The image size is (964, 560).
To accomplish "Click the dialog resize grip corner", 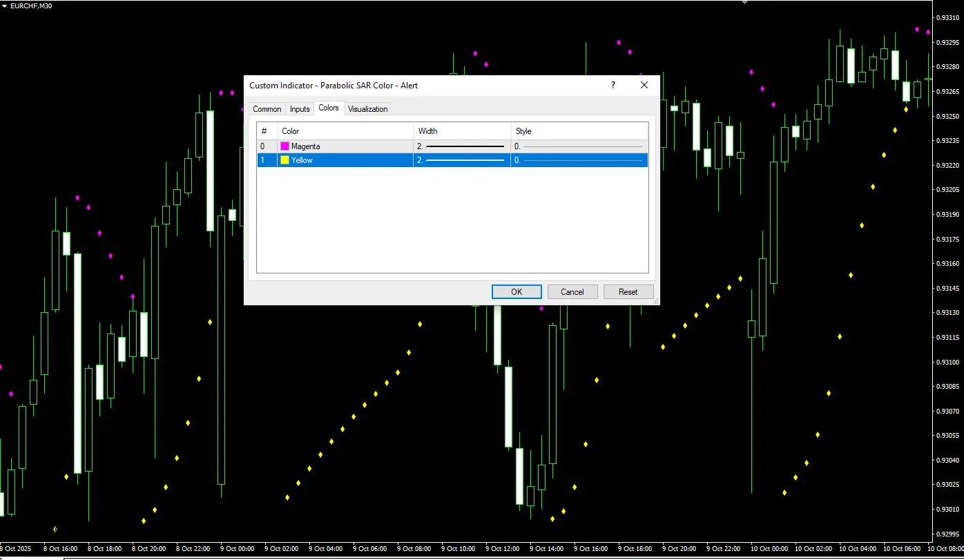I will 655,301.
